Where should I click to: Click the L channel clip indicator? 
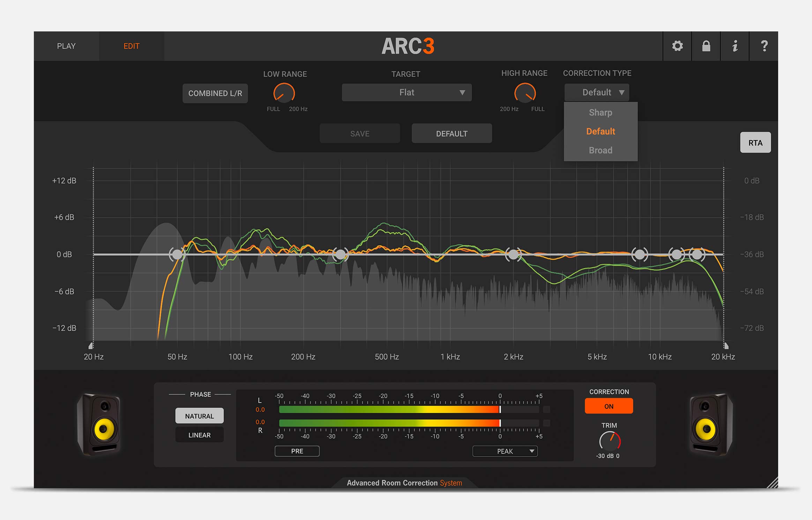coord(546,409)
